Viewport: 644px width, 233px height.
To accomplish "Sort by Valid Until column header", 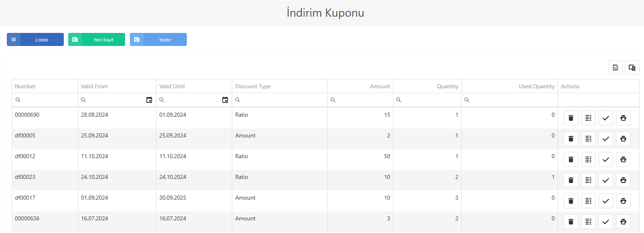I will [x=194, y=86].
